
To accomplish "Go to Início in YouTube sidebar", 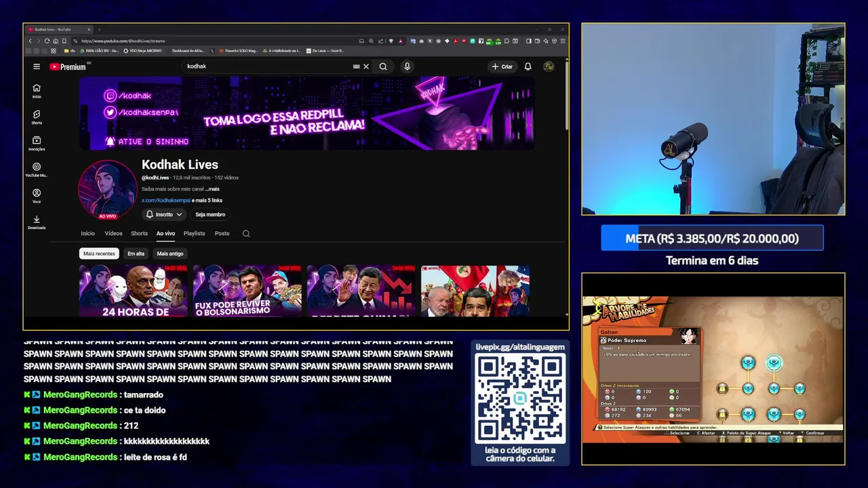I will pyautogui.click(x=37, y=91).
